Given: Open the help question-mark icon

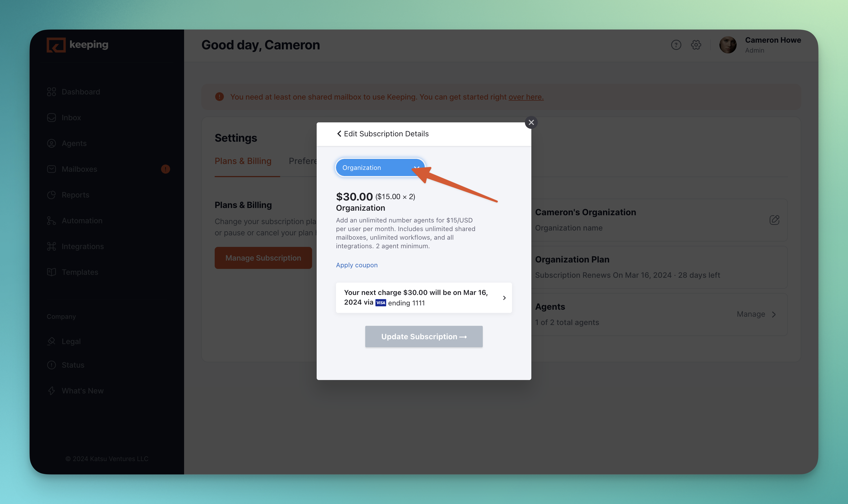Looking at the screenshot, I should pos(676,45).
